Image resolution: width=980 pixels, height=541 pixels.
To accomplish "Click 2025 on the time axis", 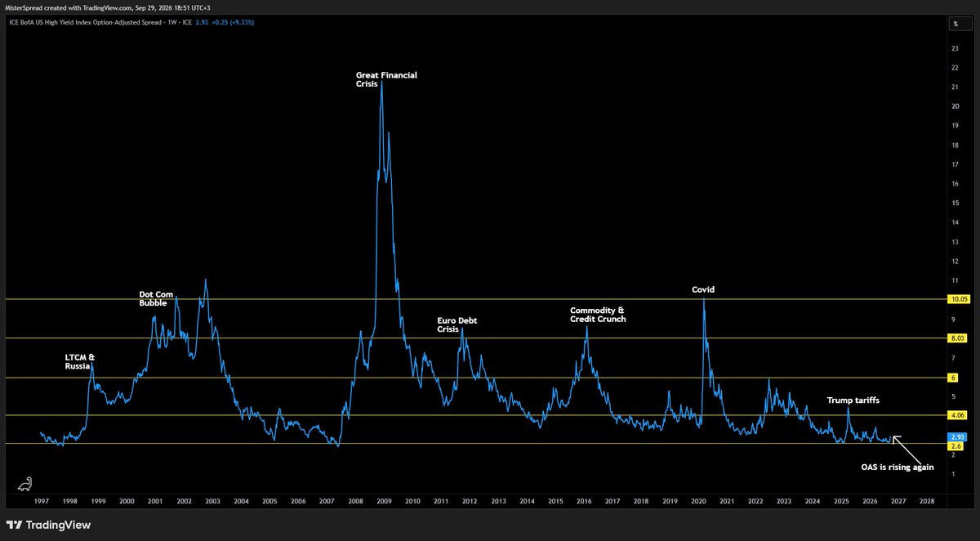I will [x=841, y=500].
